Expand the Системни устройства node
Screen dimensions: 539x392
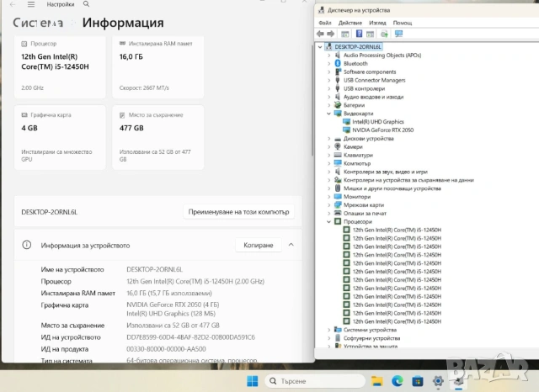tap(329, 330)
